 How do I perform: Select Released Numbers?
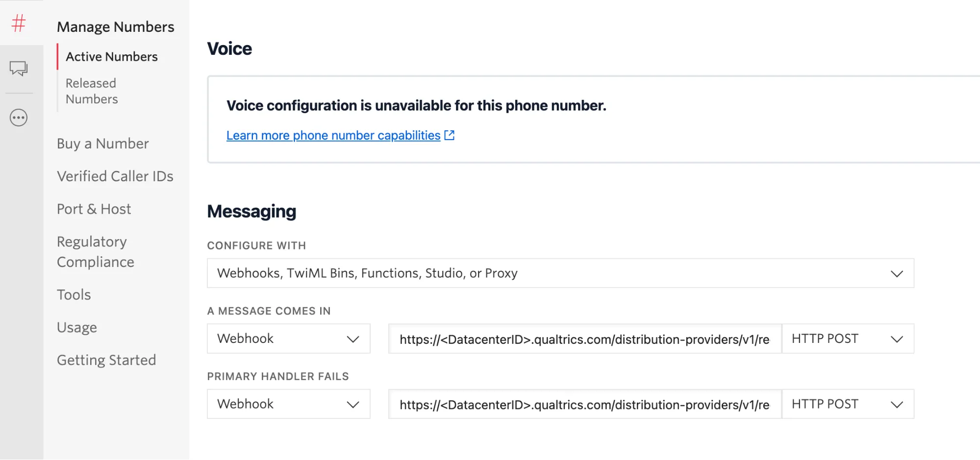(91, 91)
